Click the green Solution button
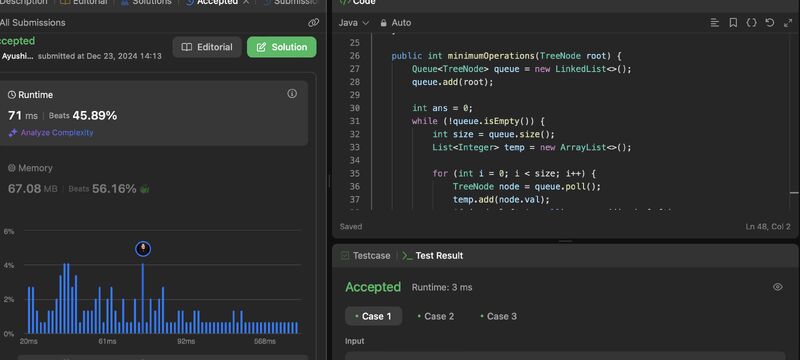This screenshot has width=800, height=360. tap(282, 47)
